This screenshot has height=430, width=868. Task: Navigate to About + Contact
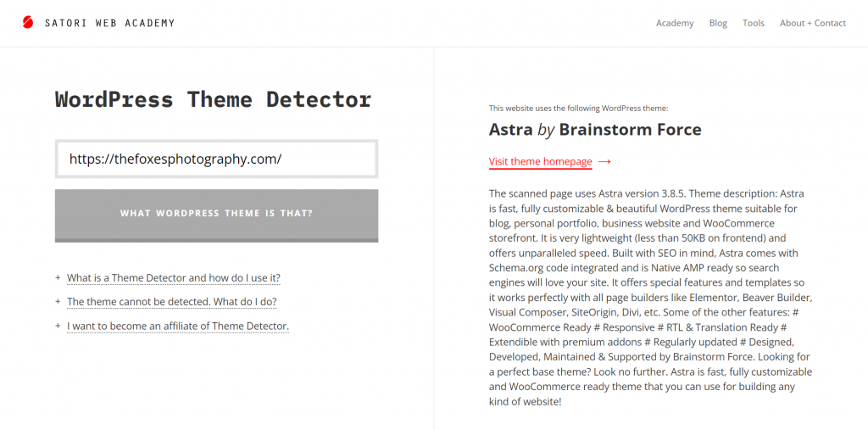click(x=812, y=23)
